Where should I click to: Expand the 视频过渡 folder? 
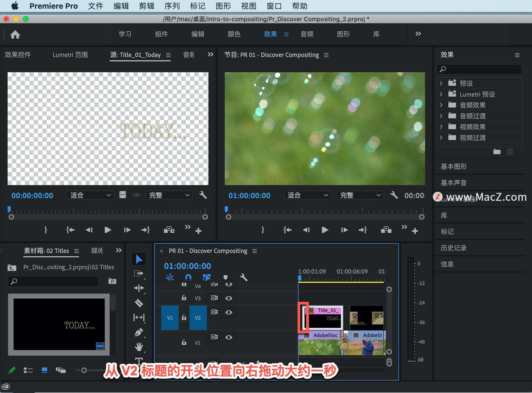pyautogui.click(x=441, y=138)
